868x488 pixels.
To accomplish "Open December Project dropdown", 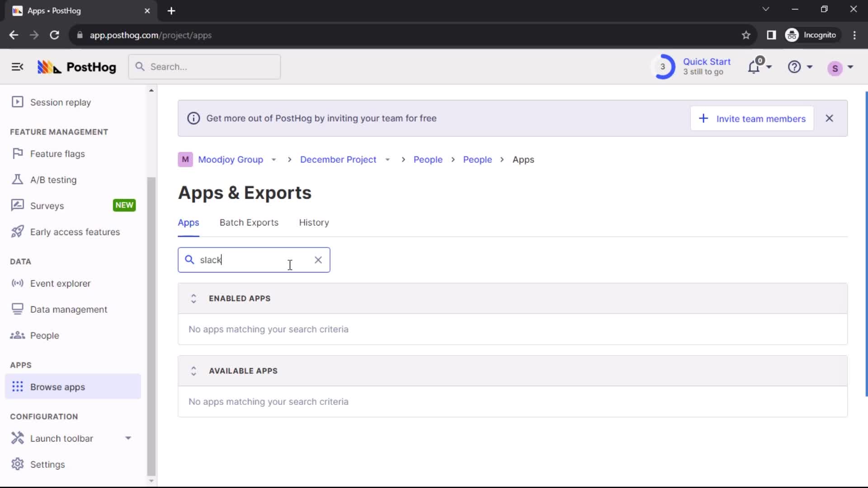I will click(x=387, y=160).
